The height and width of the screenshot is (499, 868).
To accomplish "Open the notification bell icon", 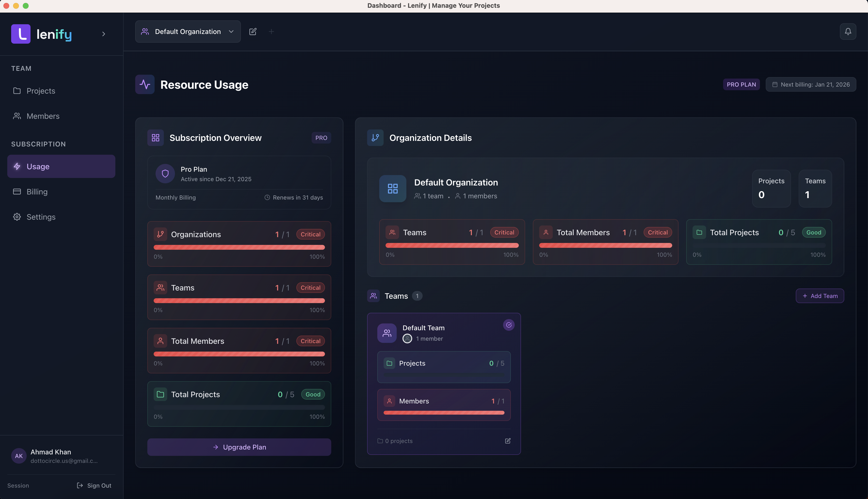I will tap(848, 31).
